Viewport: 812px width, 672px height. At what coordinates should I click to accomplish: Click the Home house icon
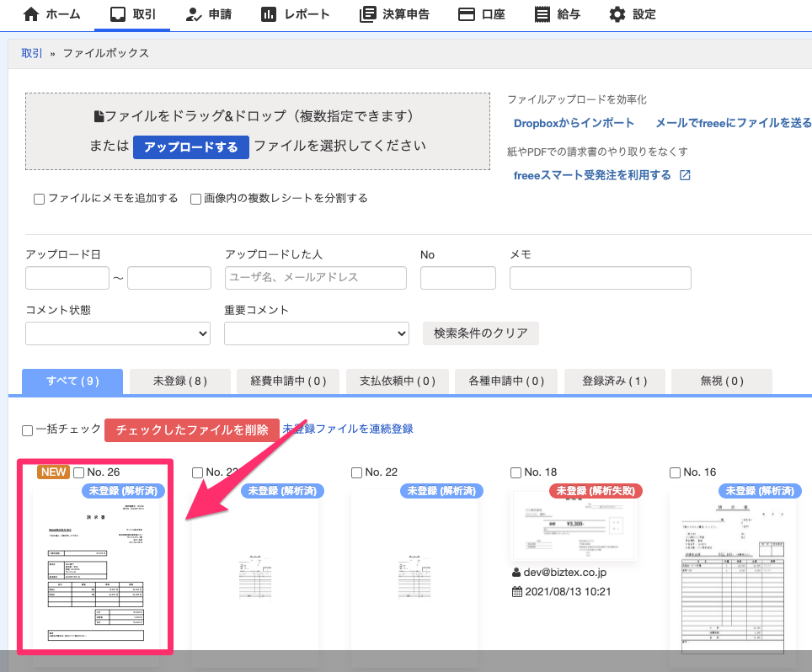coord(31,14)
